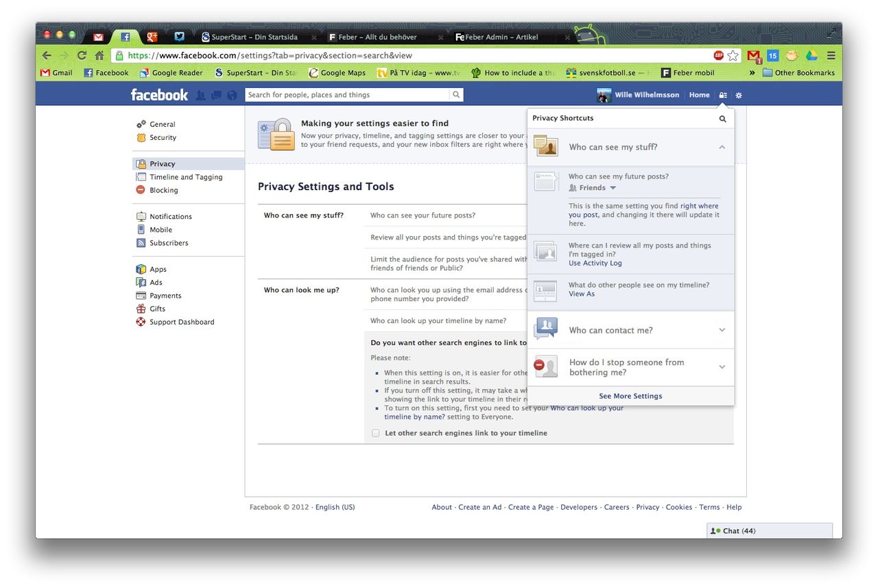Screen dimensions: 878x588
Task: Open Wille Wilhelmsson profile link
Action: pos(637,95)
